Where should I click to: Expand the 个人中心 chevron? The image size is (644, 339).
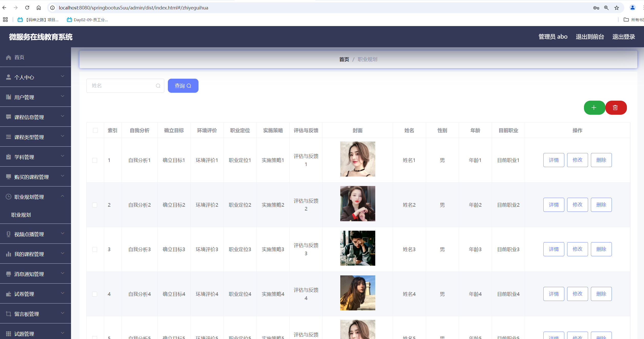coord(63,76)
